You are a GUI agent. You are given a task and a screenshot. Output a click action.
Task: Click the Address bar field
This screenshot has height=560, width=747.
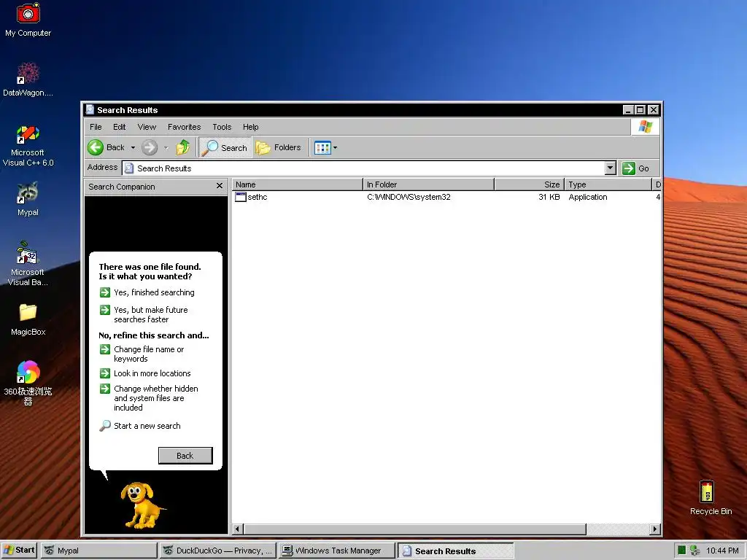(x=363, y=168)
